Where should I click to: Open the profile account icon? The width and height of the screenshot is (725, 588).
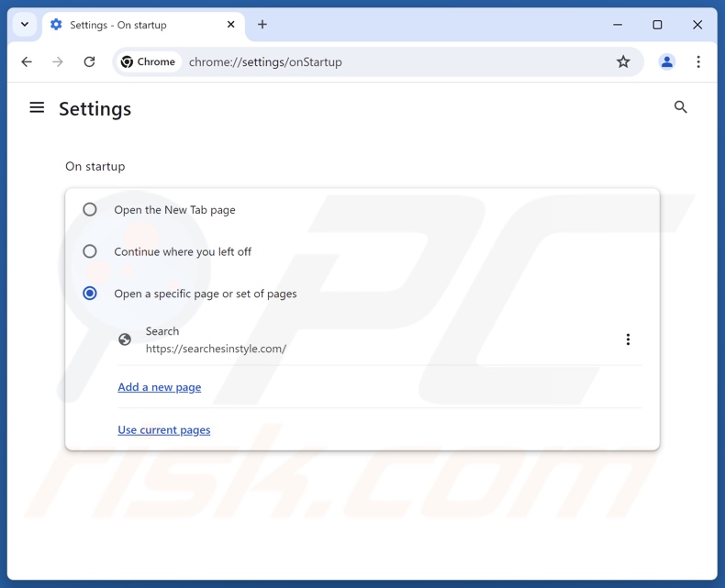point(667,61)
